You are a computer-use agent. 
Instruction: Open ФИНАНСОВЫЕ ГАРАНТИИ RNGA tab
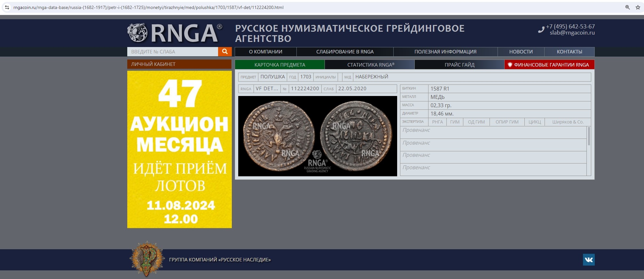click(549, 65)
